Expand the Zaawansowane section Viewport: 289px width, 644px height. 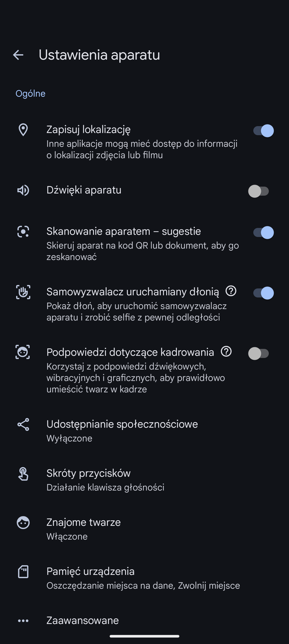tap(83, 621)
